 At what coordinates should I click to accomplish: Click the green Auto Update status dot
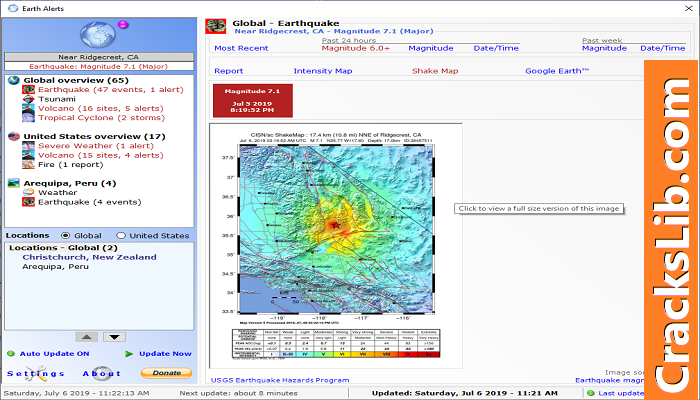coord(11,354)
